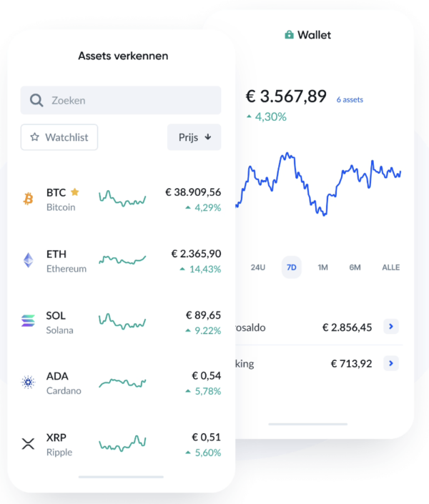This screenshot has width=429, height=504.
Task: Click the Solana logo icon
Action: pos(28,322)
